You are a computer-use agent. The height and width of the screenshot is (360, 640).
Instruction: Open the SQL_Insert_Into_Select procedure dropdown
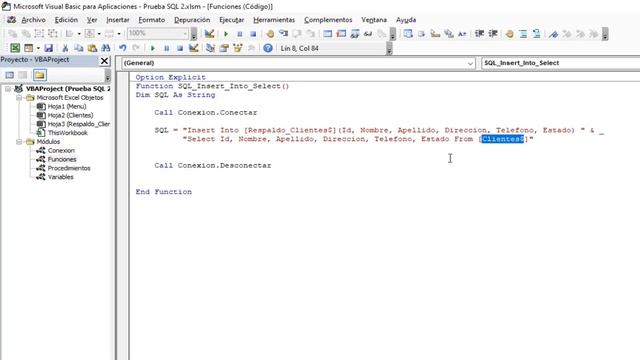(x=560, y=63)
